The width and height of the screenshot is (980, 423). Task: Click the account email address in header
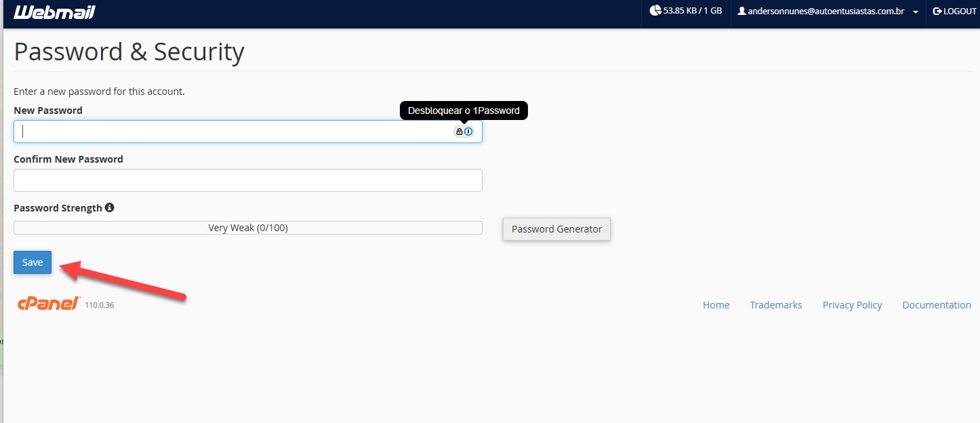[x=825, y=12]
